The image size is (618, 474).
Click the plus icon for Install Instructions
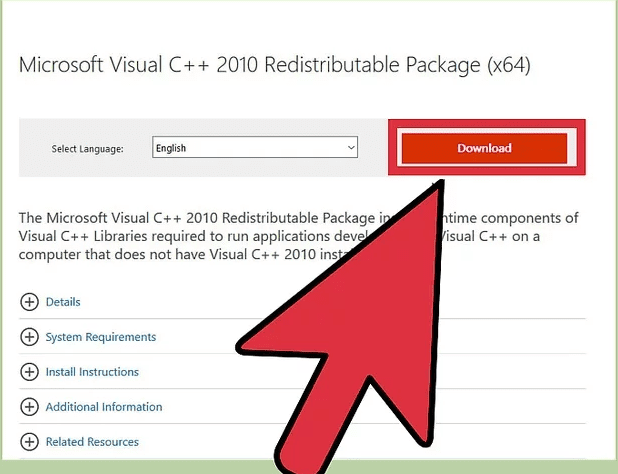coord(29,372)
